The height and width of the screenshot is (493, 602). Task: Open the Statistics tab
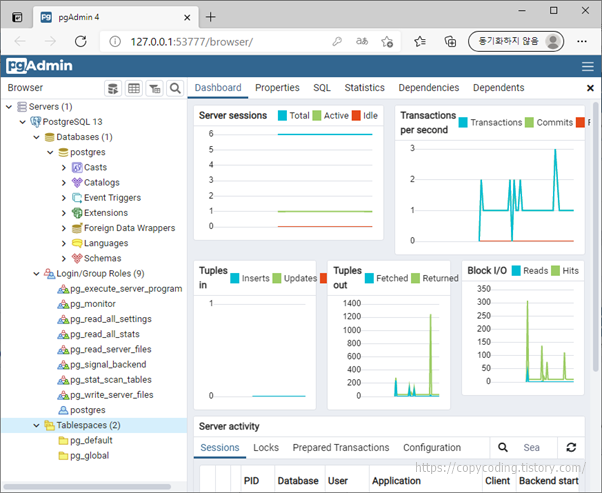(364, 88)
